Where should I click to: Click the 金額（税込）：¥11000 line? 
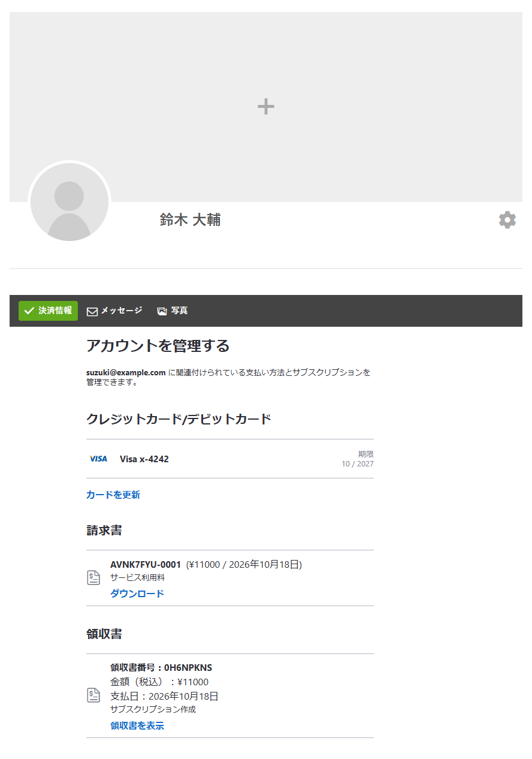click(159, 682)
